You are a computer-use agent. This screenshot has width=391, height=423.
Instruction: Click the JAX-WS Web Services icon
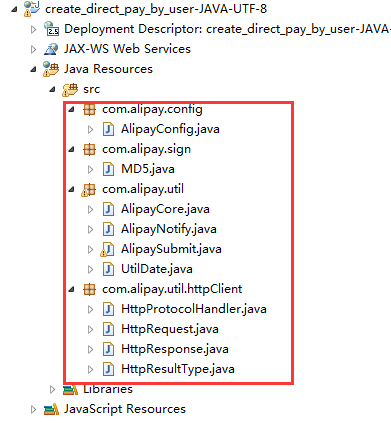(51, 49)
